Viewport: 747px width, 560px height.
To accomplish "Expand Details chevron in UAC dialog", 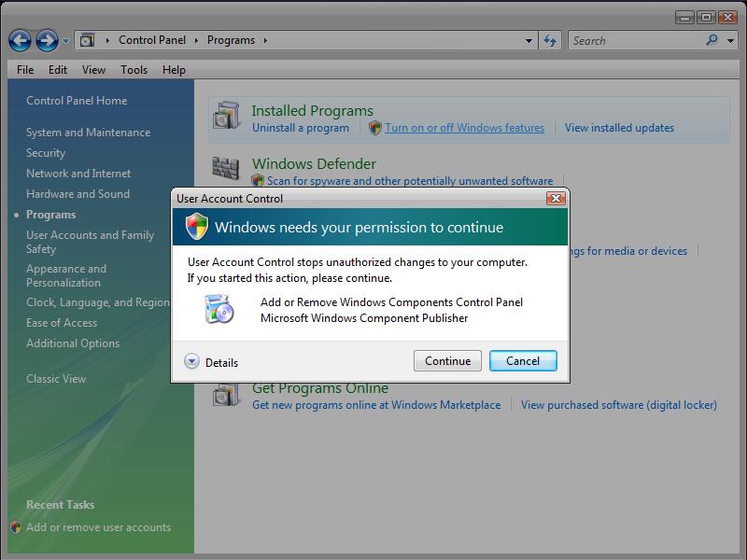I will [x=192, y=361].
